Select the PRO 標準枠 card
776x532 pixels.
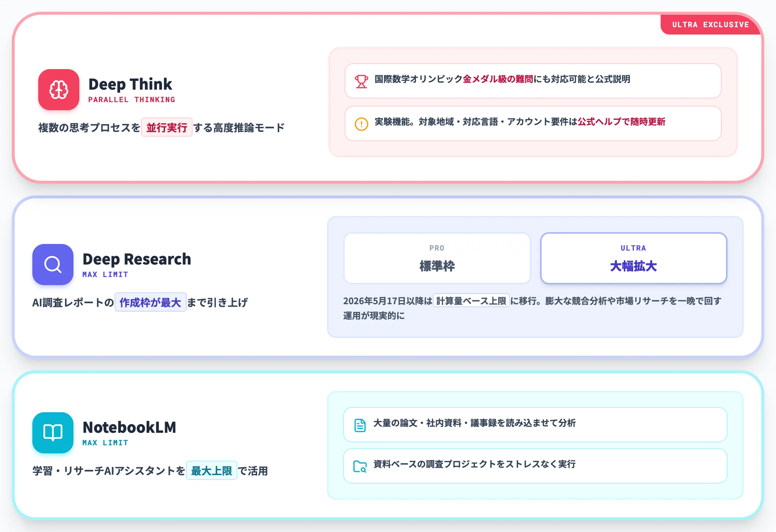tap(437, 258)
